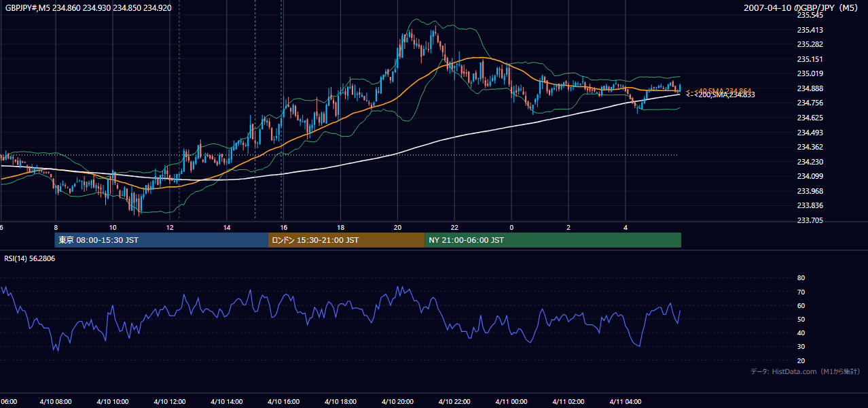The image size is (868, 408).
Task: Click the bottom time label 4/10 14:00
Action: coord(226,402)
